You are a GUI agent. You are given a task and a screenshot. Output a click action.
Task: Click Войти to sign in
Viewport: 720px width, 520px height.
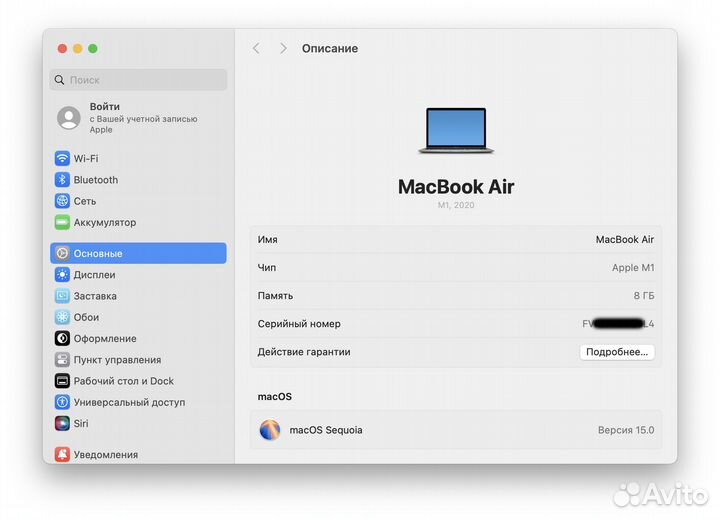[105, 107]
